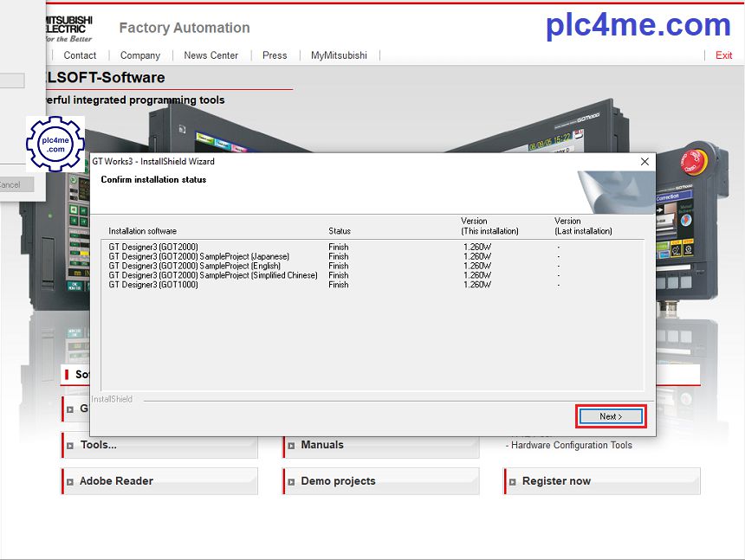Click the Next button in the wizard
The width and height of the screenshot is (745, 560).
point(611,416)
